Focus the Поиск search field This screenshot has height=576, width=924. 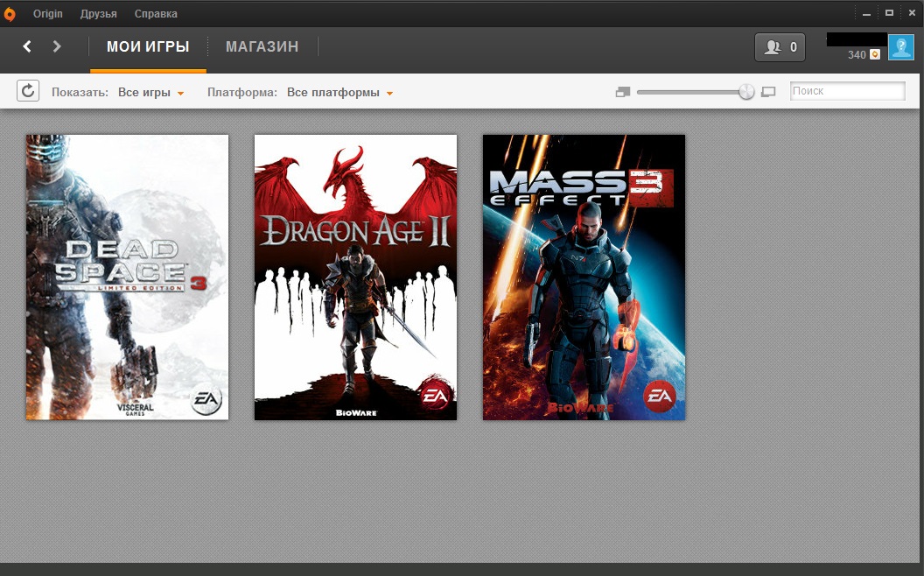point(847,91)
